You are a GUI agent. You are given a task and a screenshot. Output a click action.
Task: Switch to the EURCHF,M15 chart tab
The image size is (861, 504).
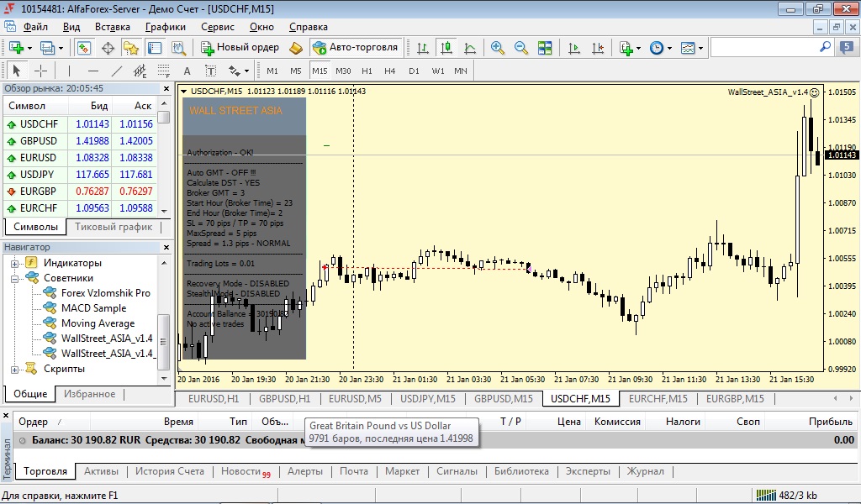658,399
